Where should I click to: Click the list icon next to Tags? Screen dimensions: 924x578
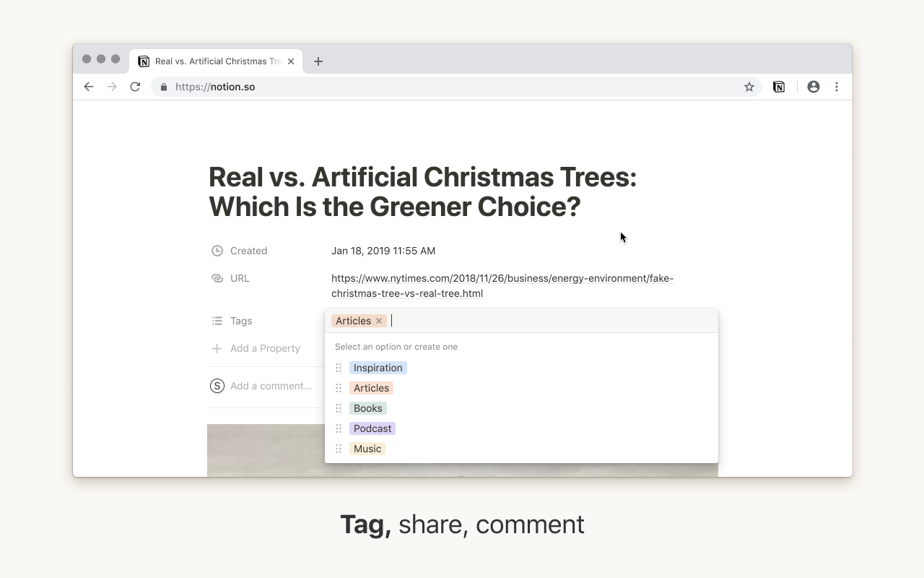click(217, 321)
